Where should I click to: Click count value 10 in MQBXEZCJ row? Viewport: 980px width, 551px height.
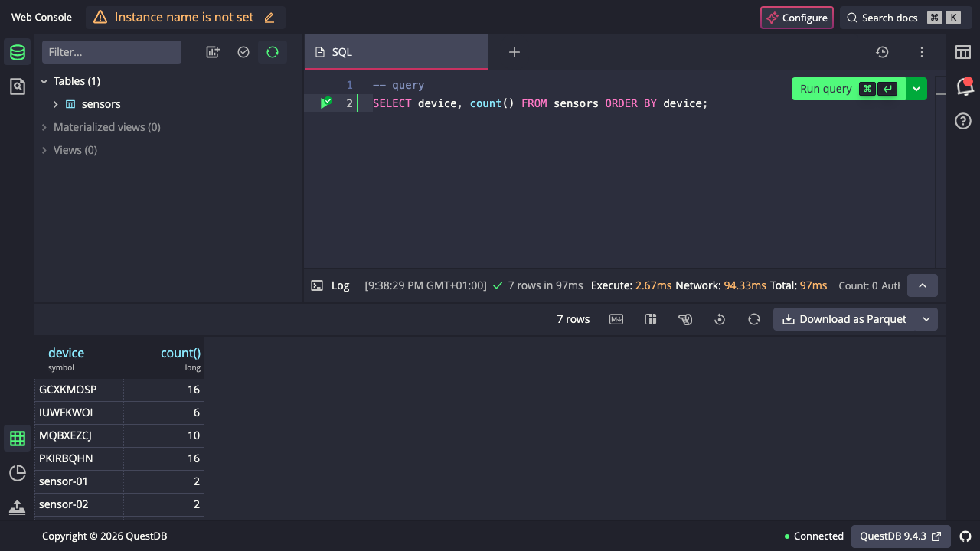[x=164, y=435]
